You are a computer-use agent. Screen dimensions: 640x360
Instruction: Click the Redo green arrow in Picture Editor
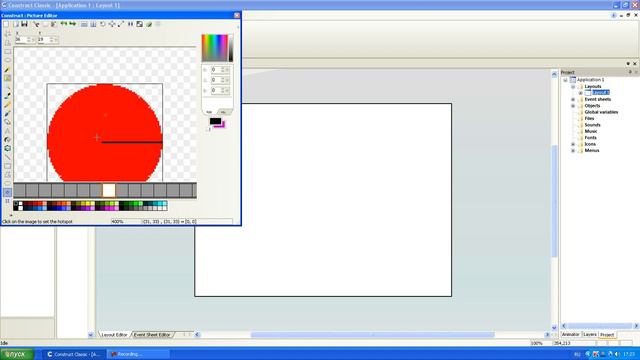pos(73,24)
